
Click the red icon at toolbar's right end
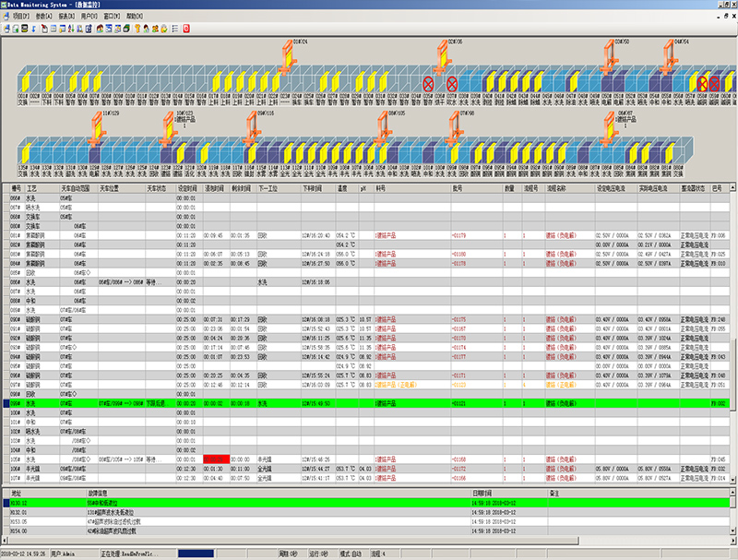point(186,29)
